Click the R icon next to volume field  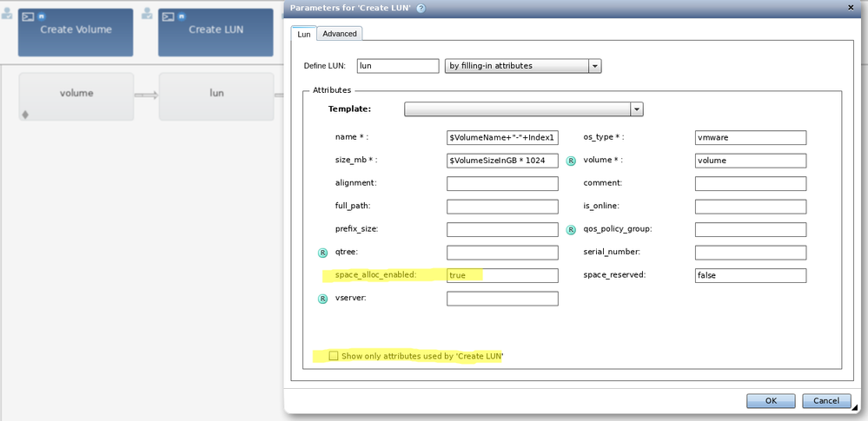click(x=572, y=161)
